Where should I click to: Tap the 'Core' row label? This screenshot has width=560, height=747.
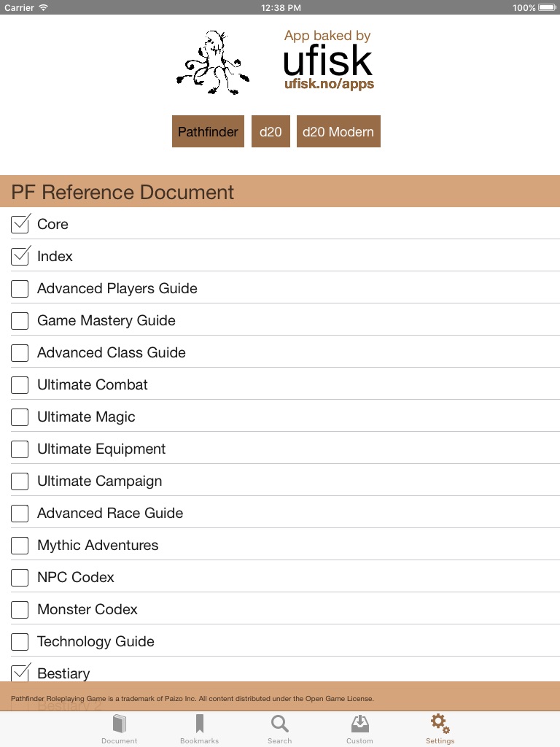pos(52,224)
